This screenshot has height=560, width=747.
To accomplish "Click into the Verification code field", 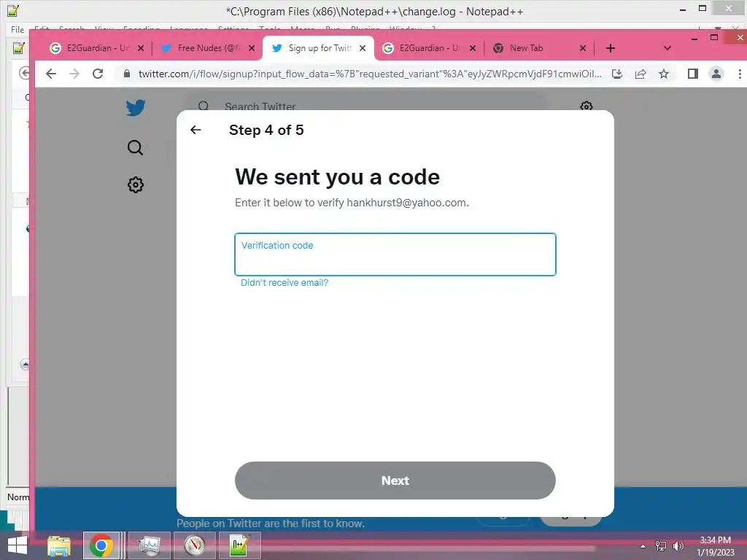I will click(x=395, y=254).
